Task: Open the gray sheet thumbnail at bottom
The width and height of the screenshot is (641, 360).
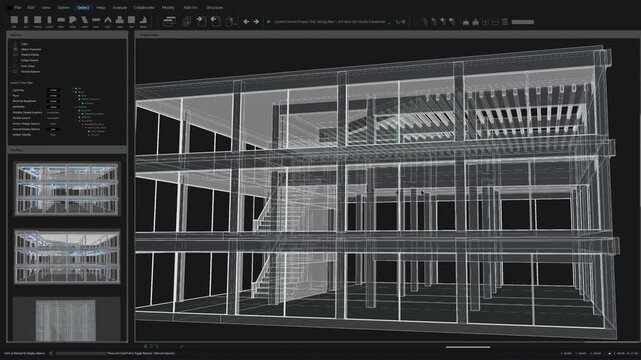Action: point(65,320)
